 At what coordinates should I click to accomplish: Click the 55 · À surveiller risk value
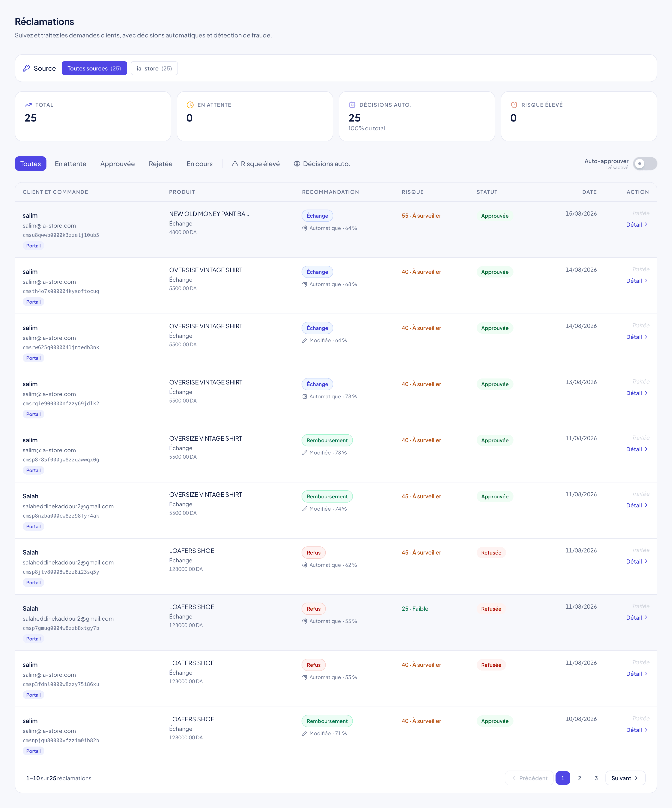(x=422, y=216)
